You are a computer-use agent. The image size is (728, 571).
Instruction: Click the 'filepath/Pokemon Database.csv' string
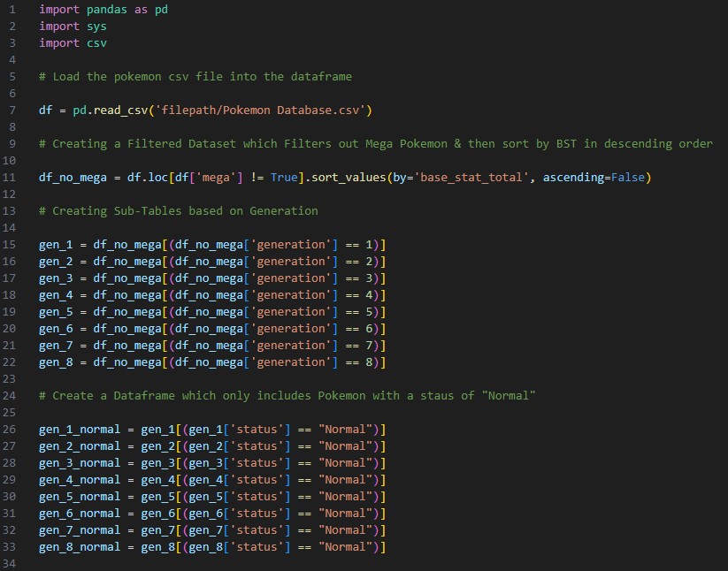click(260, 110)
